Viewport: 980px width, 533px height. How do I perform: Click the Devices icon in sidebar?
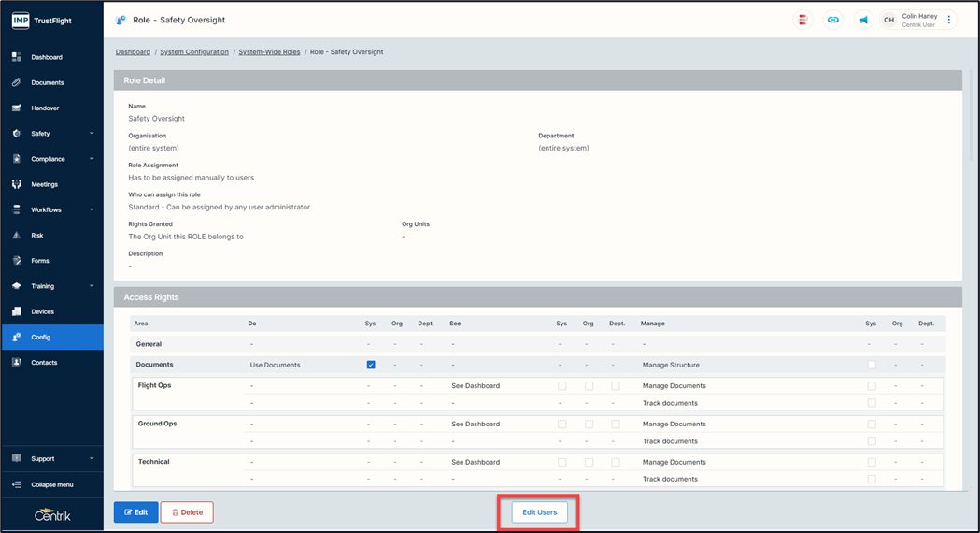17,311
